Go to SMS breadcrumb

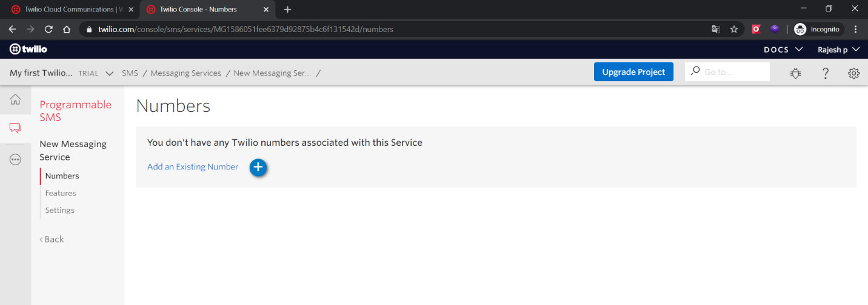tap(130, 73)
